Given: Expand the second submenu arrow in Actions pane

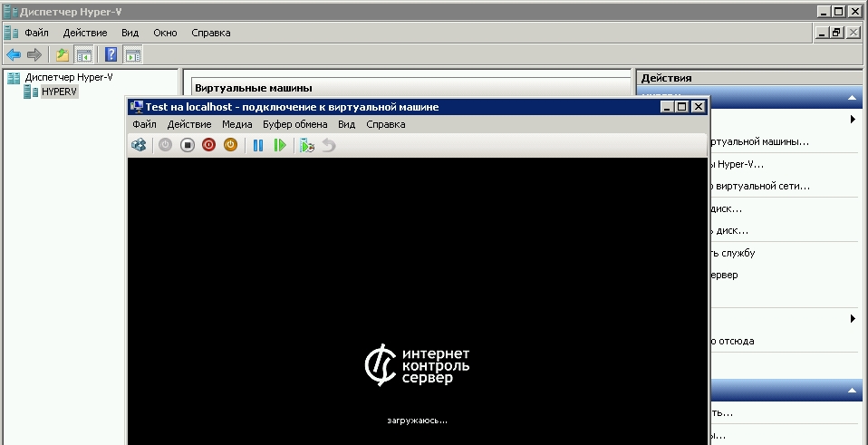Looking at the screenshot, I should point(854,319).
